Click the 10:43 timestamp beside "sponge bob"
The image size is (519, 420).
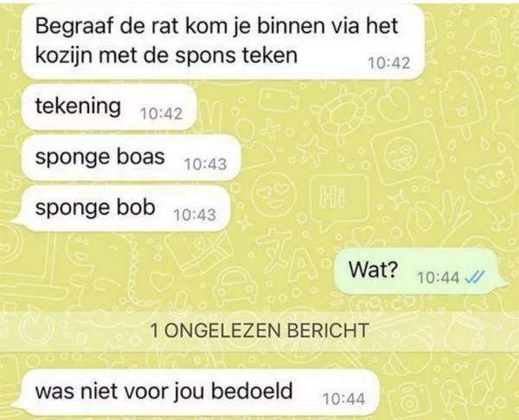[x=195, y=215]
